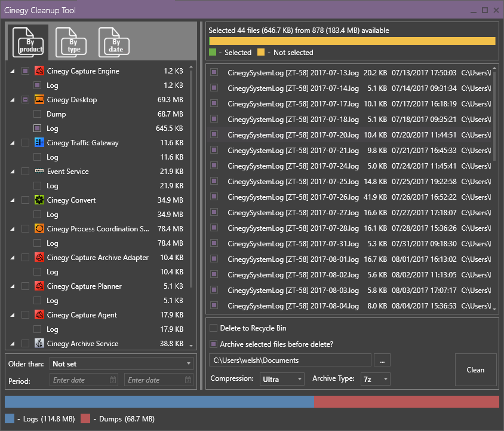Switch to the By product view tab
The image size is (504, 431).
[x=28, y=42]
